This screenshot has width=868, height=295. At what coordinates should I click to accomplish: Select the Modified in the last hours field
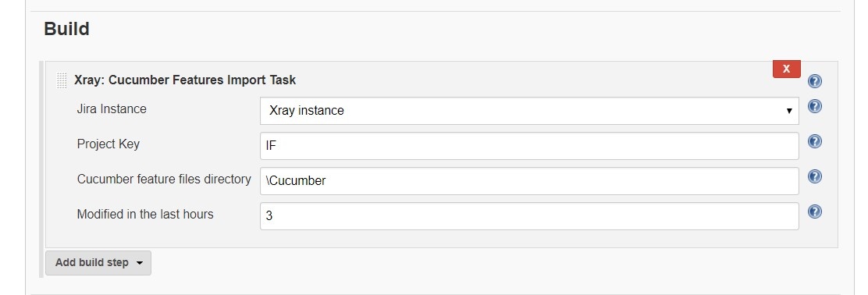point(529,216)
